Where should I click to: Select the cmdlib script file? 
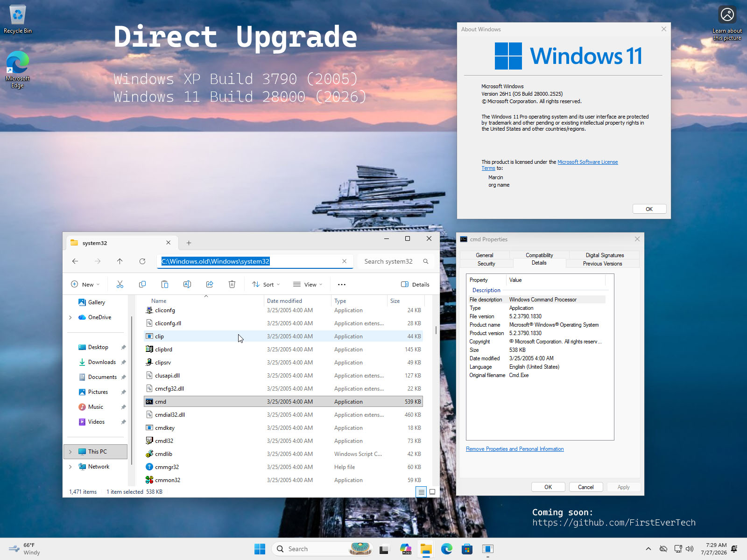[x=283, y=454]
